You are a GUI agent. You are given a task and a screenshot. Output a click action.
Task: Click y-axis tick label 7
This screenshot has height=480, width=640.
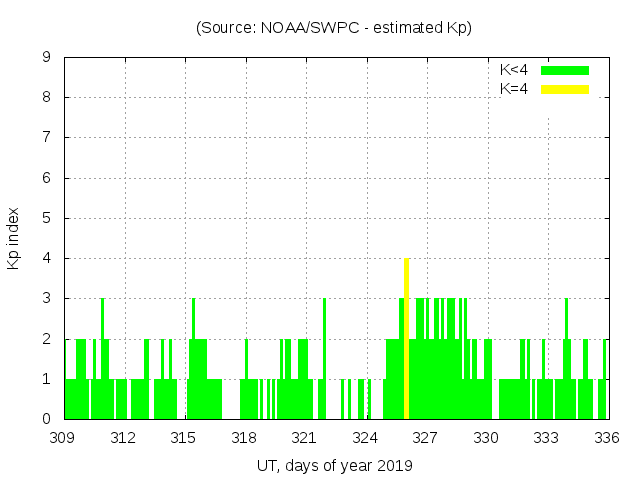[46, 138]
